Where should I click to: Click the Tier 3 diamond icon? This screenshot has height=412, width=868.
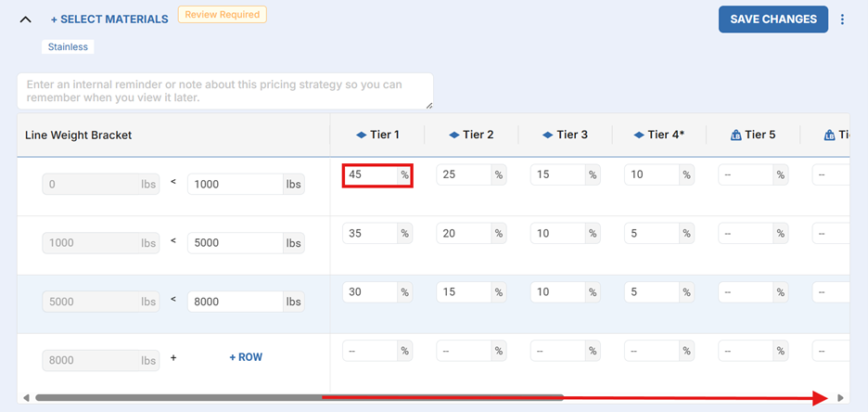coord(547,135)
